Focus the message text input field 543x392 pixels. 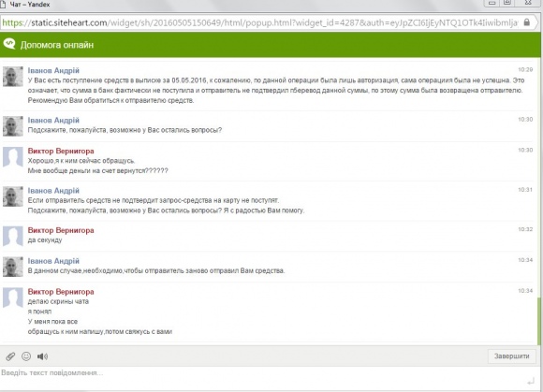pos(263,377)
